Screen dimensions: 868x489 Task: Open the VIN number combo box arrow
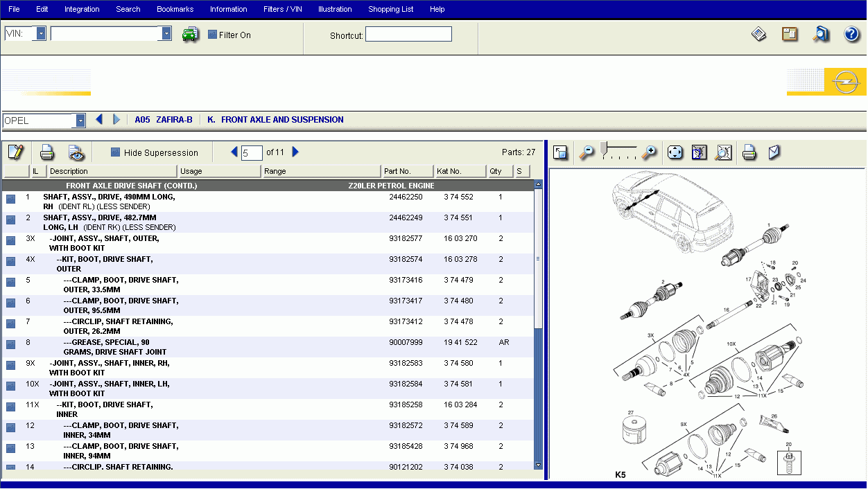[x=166, y=33]
